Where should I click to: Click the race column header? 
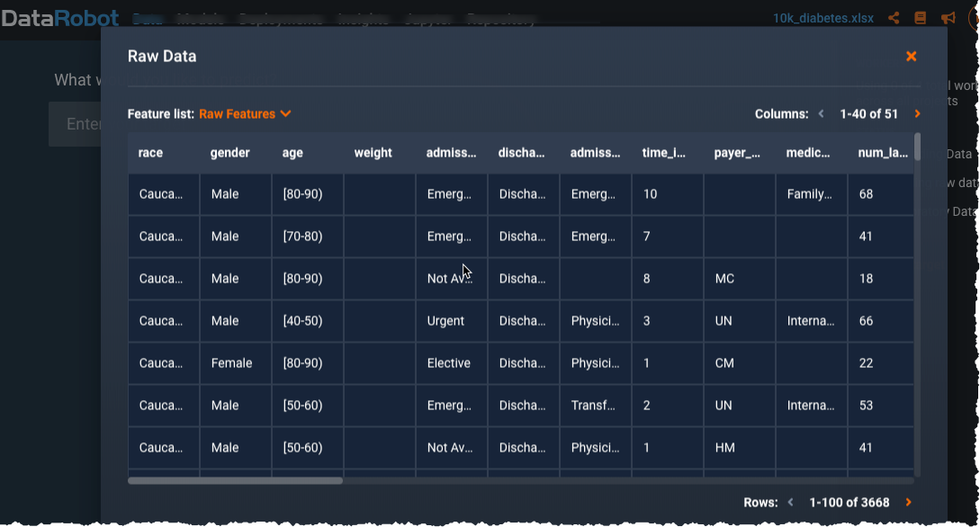[151, 153]
